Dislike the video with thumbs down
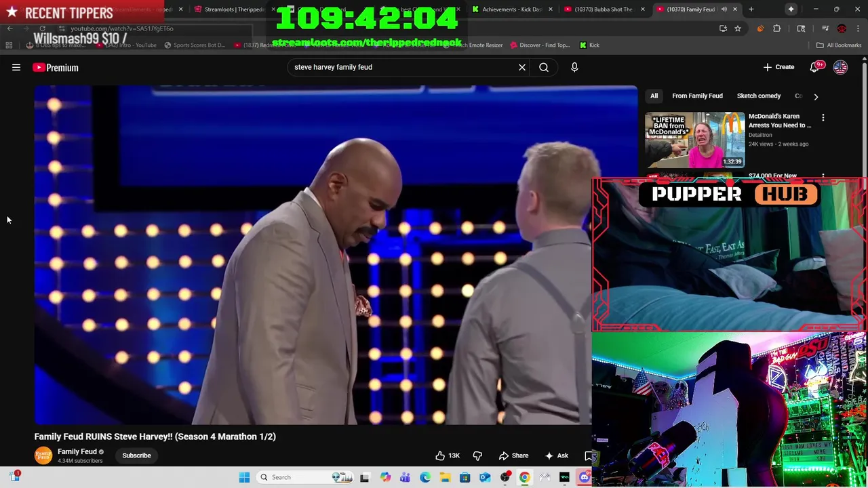 point(477,455)
